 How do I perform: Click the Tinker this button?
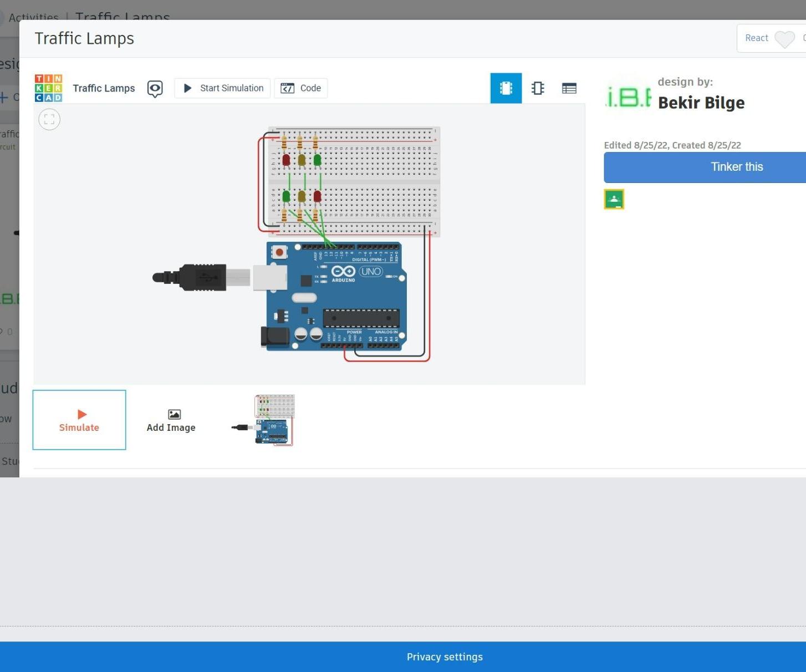coord(736,167)
